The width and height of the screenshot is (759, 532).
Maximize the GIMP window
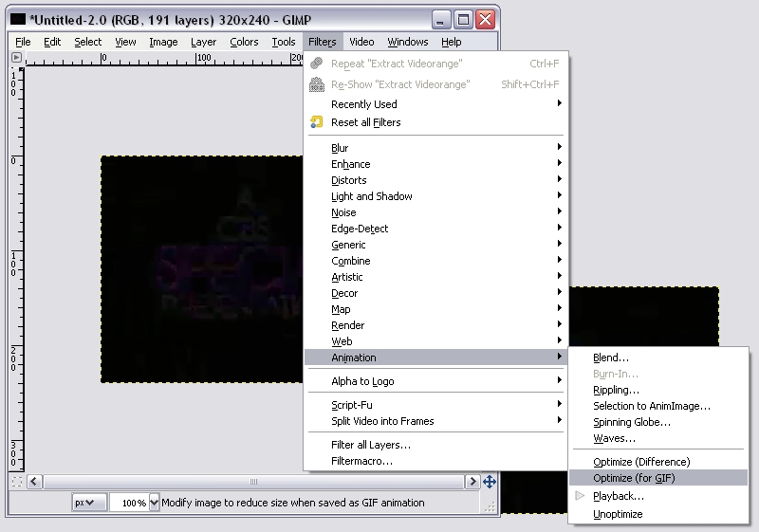pos(463,20)
